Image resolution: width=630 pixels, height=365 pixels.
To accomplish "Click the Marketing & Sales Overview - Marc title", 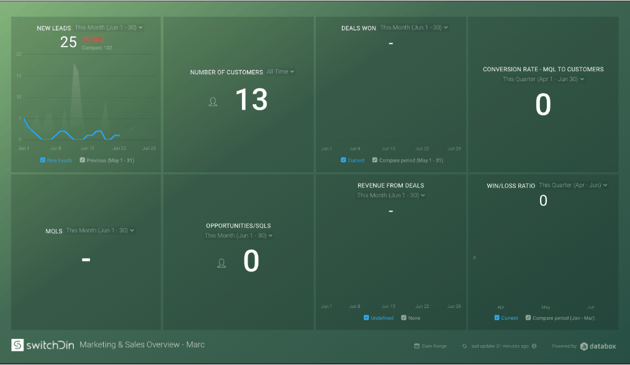I will tap(142, 344).
